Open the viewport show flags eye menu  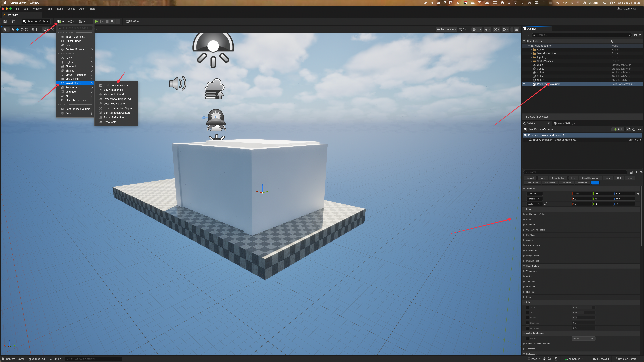click(488, 29)
